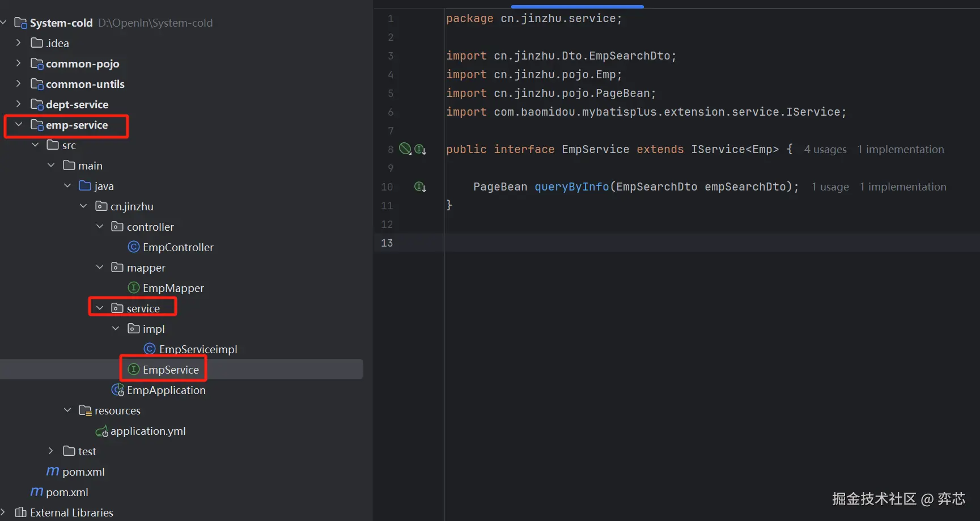This screenshot has height=521, width=980.
Task: Select the dept-service module
Action: pos(77,104)
